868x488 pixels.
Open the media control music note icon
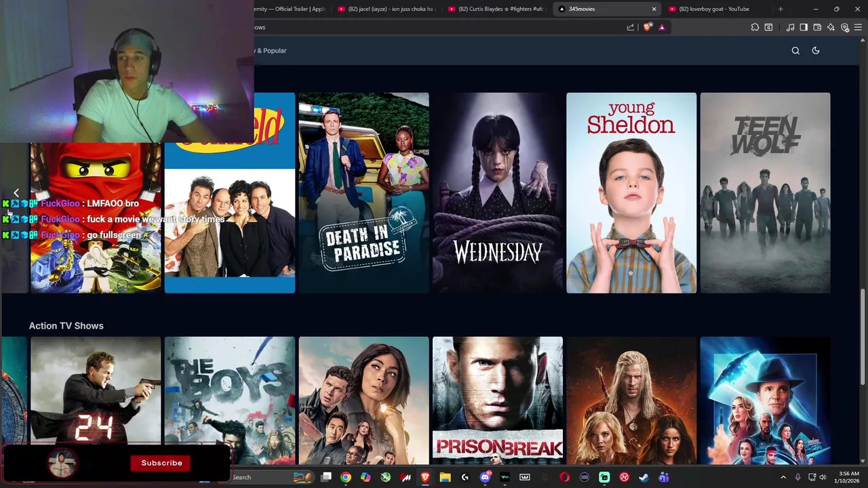pos(790,27)
